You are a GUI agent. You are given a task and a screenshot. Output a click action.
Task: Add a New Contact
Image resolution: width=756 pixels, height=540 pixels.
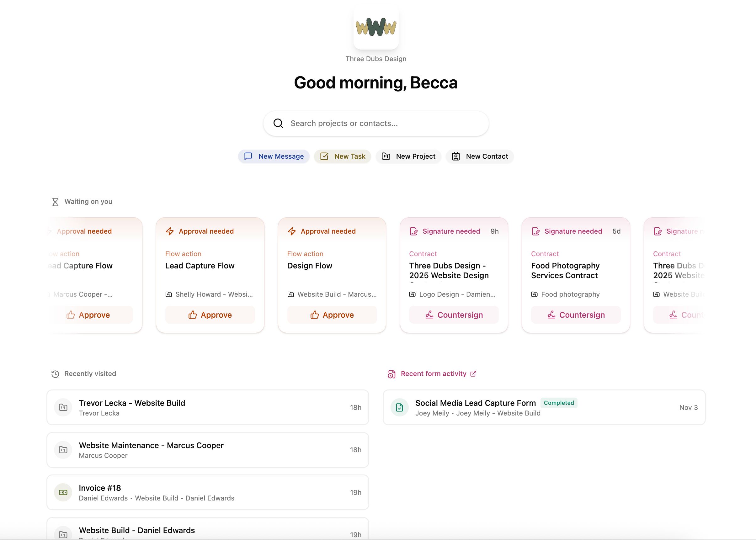[479, 156]
